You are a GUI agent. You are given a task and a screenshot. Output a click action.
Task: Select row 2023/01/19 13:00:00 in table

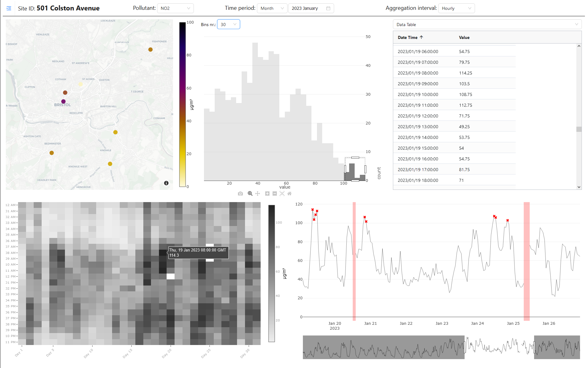coord(454,127)
